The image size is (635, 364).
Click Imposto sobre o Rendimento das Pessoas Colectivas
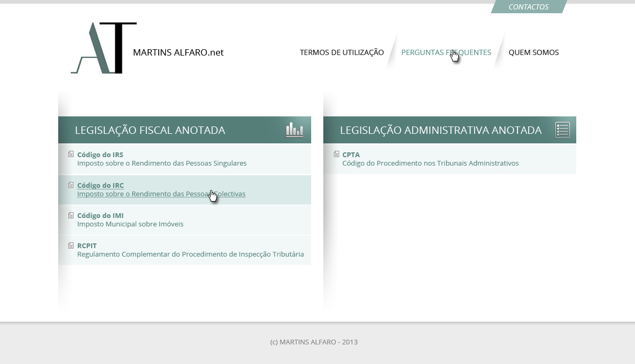(x=161, y=194)
